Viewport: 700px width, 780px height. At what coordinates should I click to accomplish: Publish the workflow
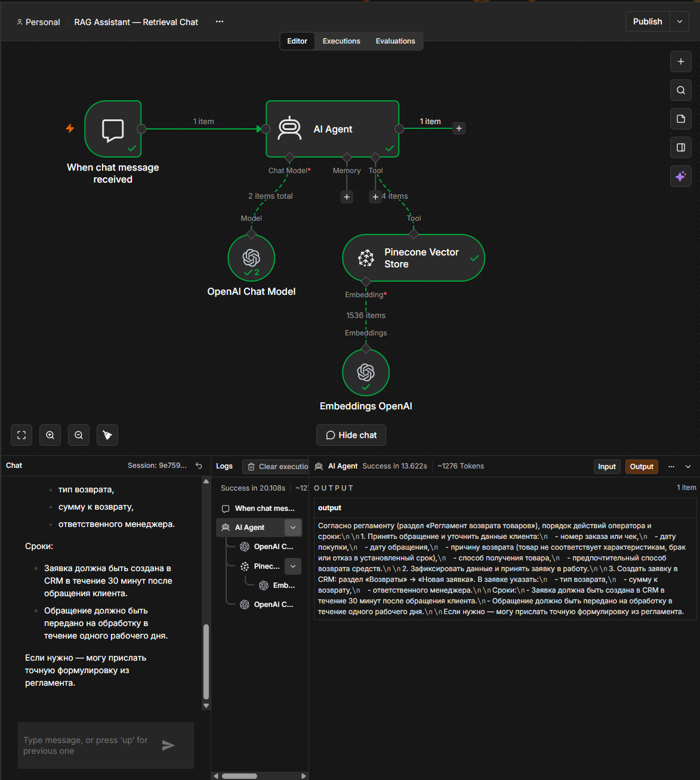[647, 21]
